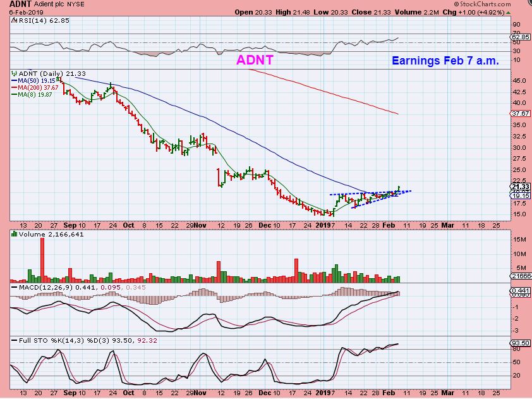This screenshot has width=532, height=399.
Task: Click the candlestick icon before ADNT (Daily)
Action: 15,73
